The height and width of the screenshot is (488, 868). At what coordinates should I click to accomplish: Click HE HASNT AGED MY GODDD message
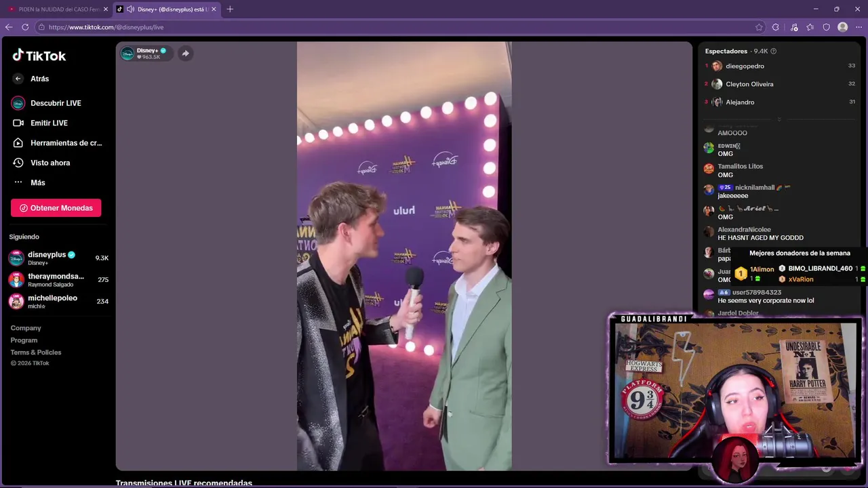760,238
